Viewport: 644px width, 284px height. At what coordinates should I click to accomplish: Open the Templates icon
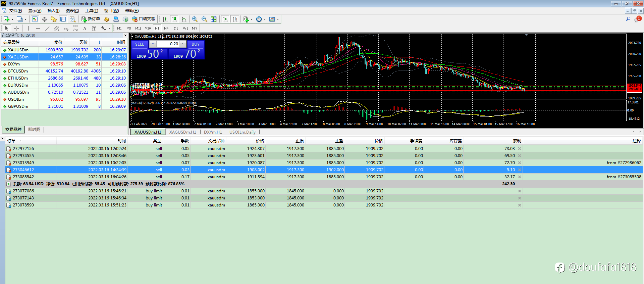272,19
